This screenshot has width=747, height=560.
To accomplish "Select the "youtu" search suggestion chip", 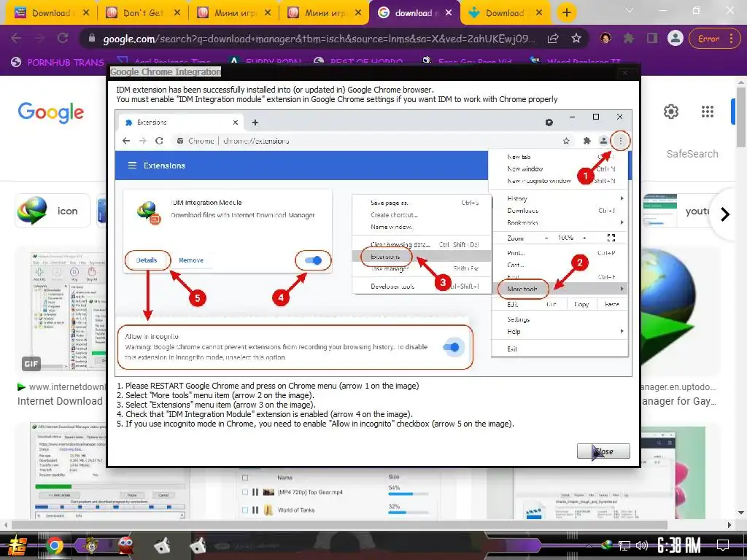I will 678,211.
